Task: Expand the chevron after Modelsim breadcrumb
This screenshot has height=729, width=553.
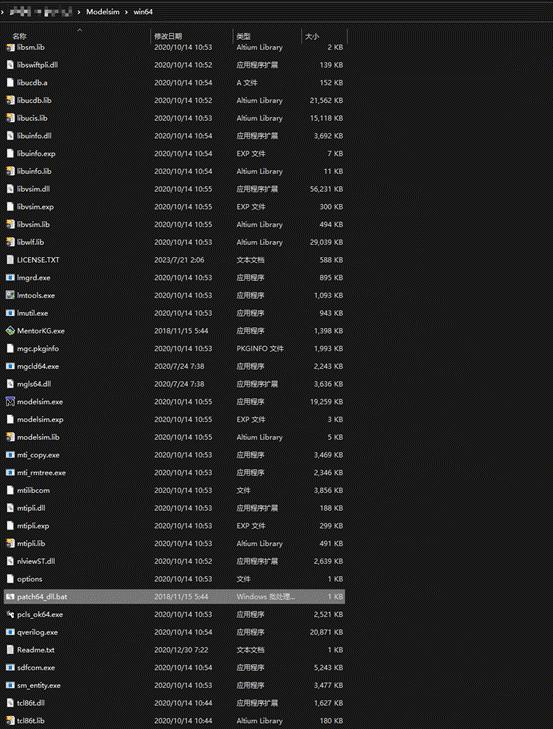Action: click(x=126, y=12)
